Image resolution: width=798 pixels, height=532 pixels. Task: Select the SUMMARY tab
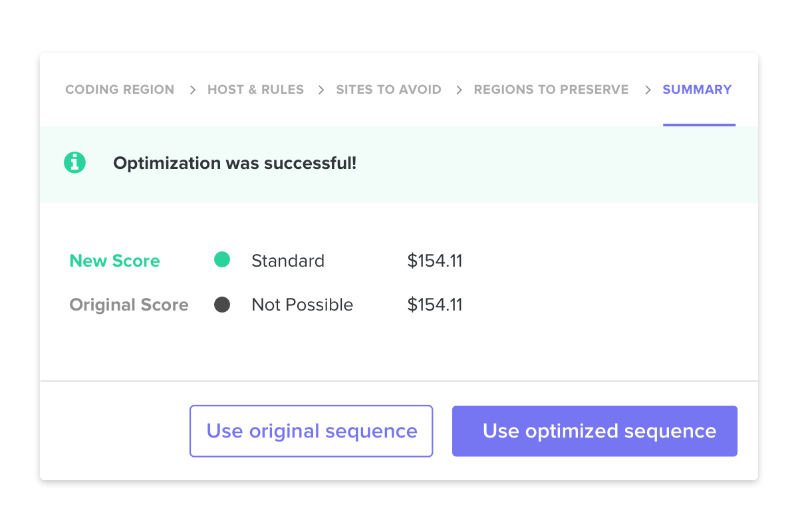[697, 90]
